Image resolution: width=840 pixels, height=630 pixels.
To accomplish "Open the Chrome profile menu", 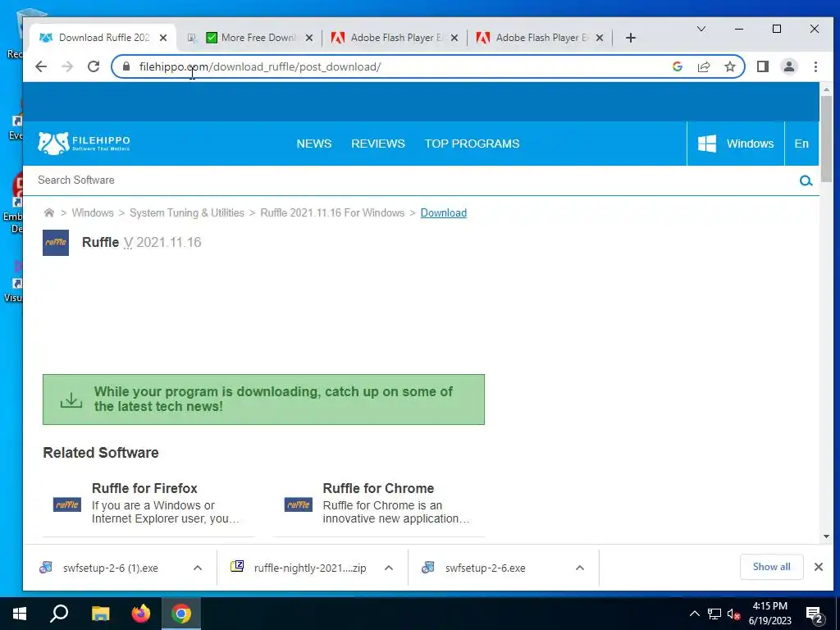I will 789,66.
